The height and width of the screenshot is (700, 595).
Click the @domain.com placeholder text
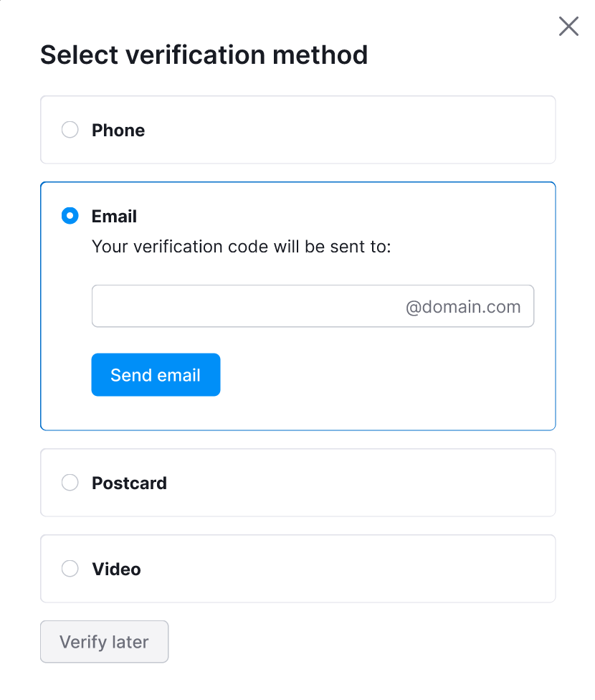coord(462,306)
